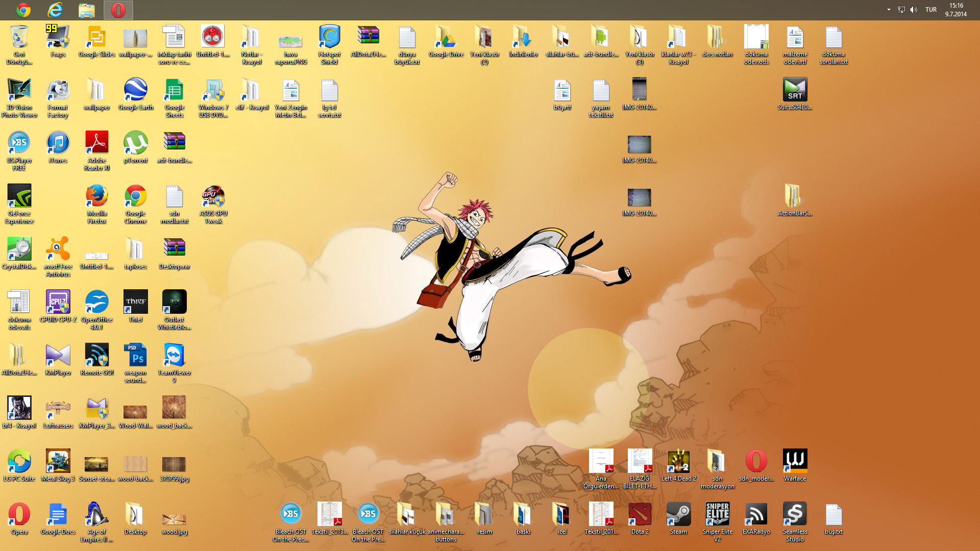Open the Opera desktop shortcut

(19, 519)
